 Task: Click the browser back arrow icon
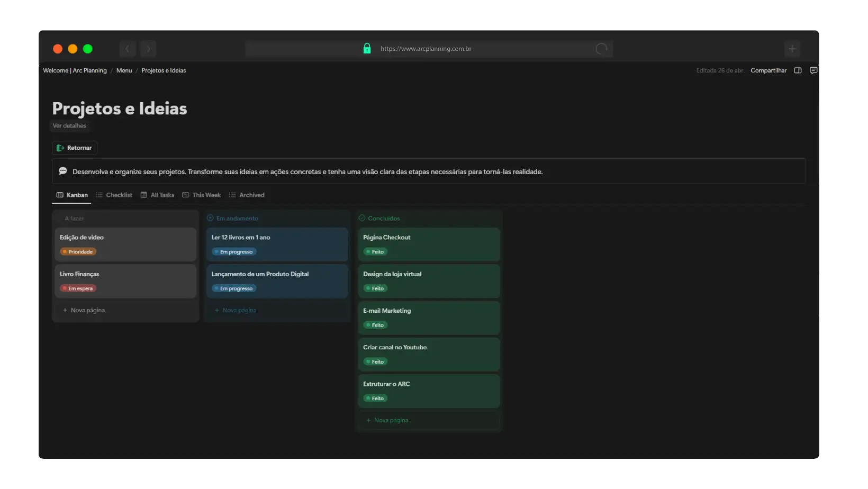[128, 49]
